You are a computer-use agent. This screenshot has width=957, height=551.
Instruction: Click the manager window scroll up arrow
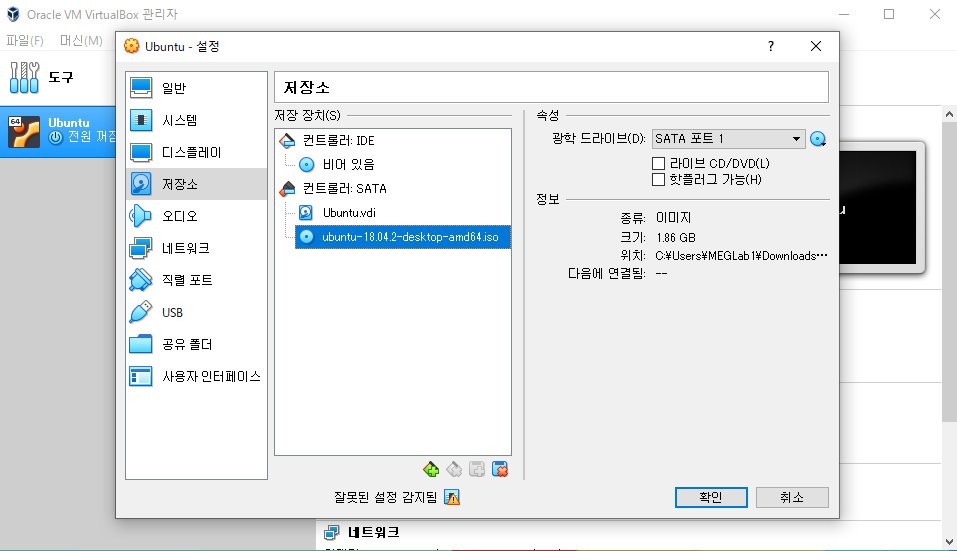pyautogui.click(x=949, y=114)
